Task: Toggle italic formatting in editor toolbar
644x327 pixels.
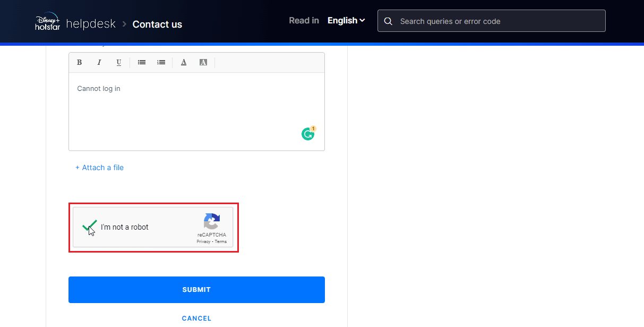Action: [99, 62]
